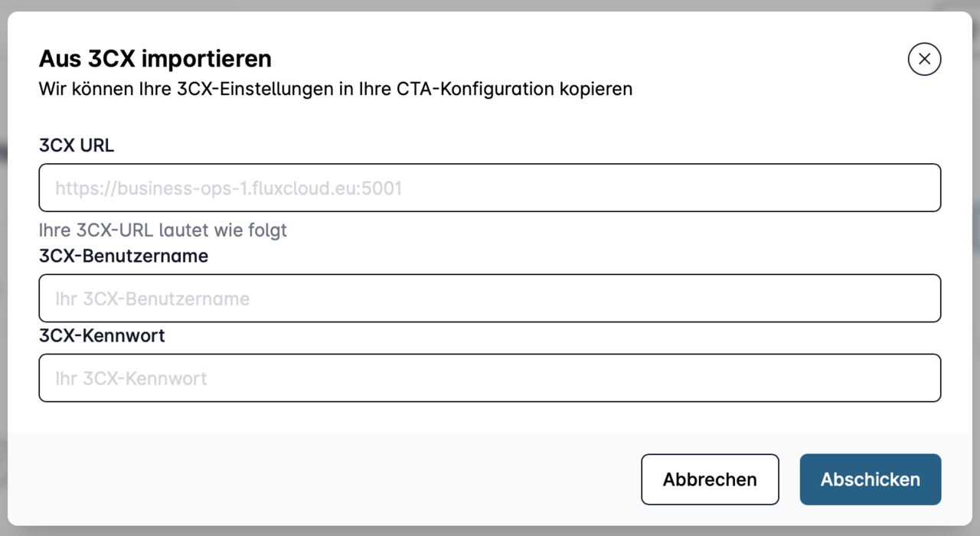Click the "Aus 3CX importieren" dialog heading
The image size is (980, 536).
155,58
